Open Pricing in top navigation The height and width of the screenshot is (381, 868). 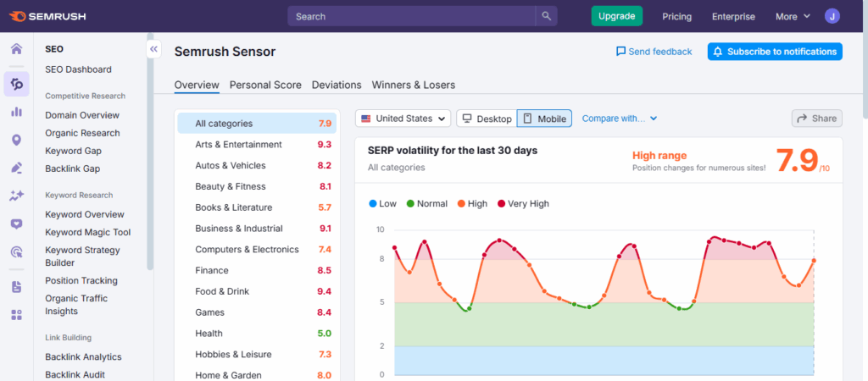677,17
